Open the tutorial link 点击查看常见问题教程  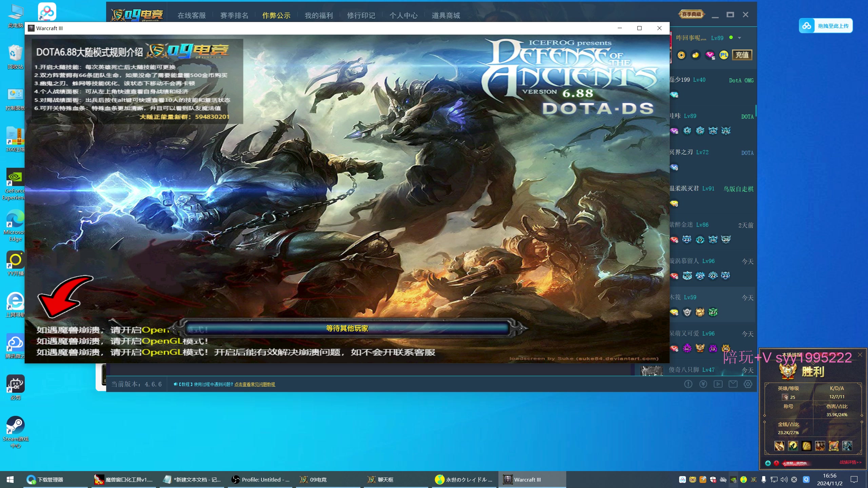point(255,384)
